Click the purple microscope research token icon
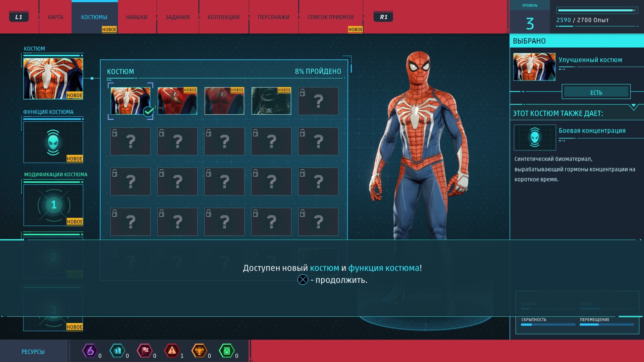Screen dimensions: 644x362 pyautogui.click(x=90, y=351)
